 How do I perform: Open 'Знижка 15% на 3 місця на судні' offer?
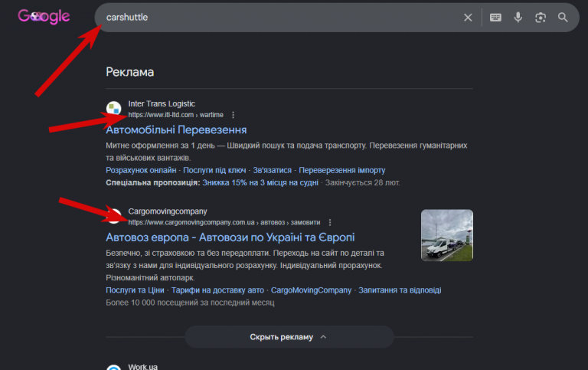click(x=260, y=183)
